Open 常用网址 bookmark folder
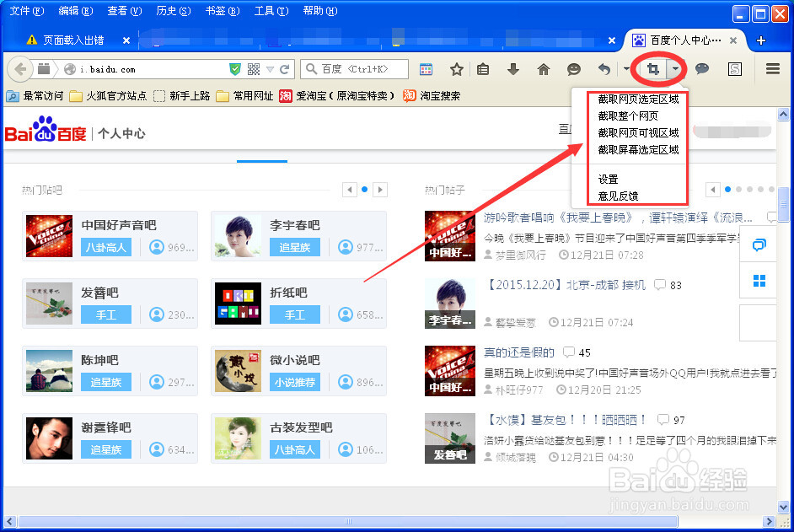 click(x=245, y=96)
